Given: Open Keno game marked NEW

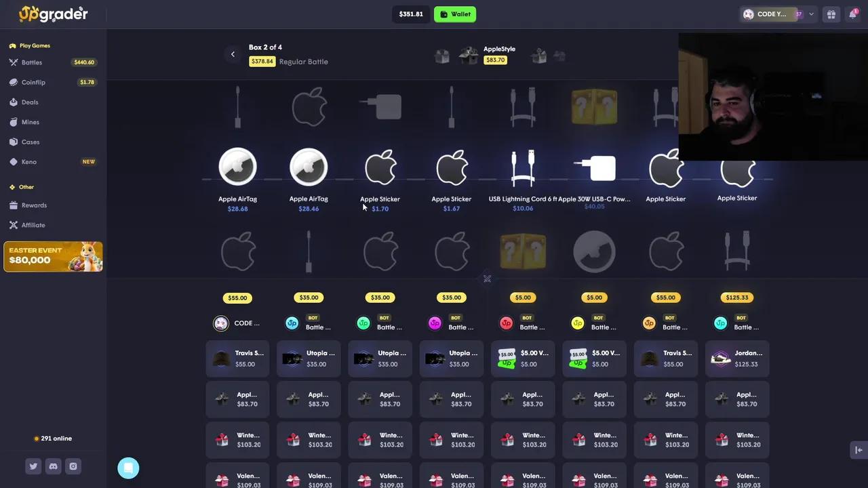Looking at the screenshot, I should click(x=29, y=162).
